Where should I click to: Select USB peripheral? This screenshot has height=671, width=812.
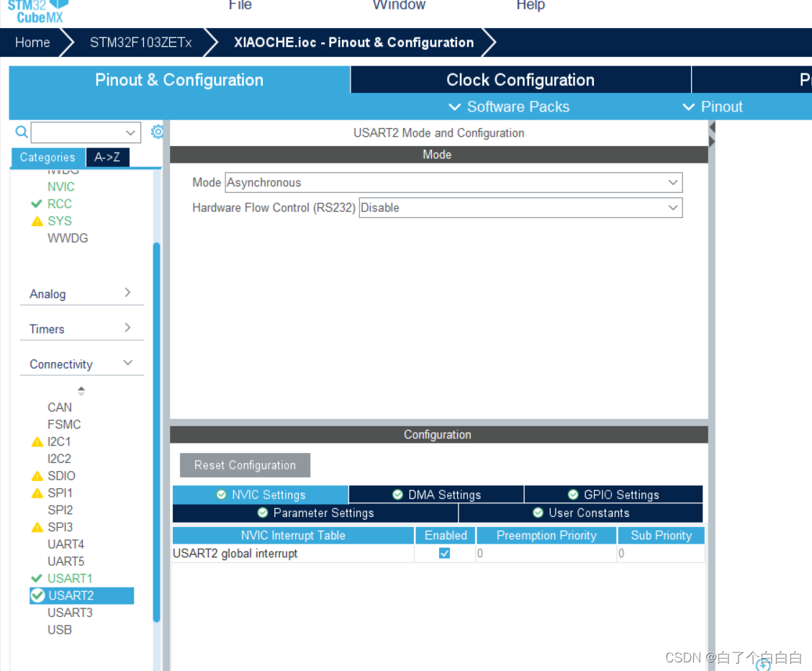click(60, 629)
